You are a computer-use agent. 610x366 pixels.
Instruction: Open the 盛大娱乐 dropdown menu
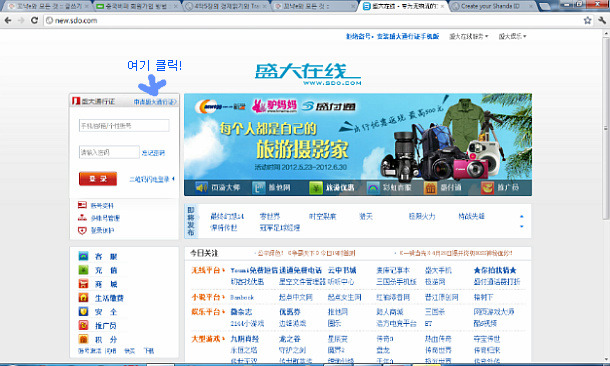(512, 36)
